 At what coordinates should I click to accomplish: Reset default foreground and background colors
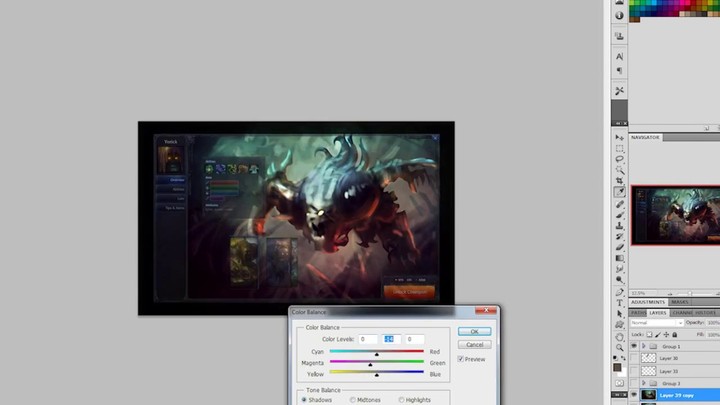(x=615, y=358)
